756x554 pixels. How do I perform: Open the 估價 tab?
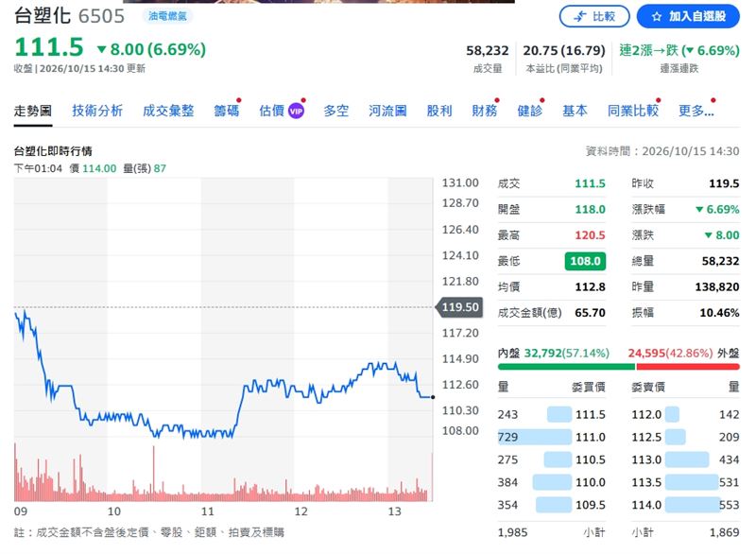tap(272, 111)
